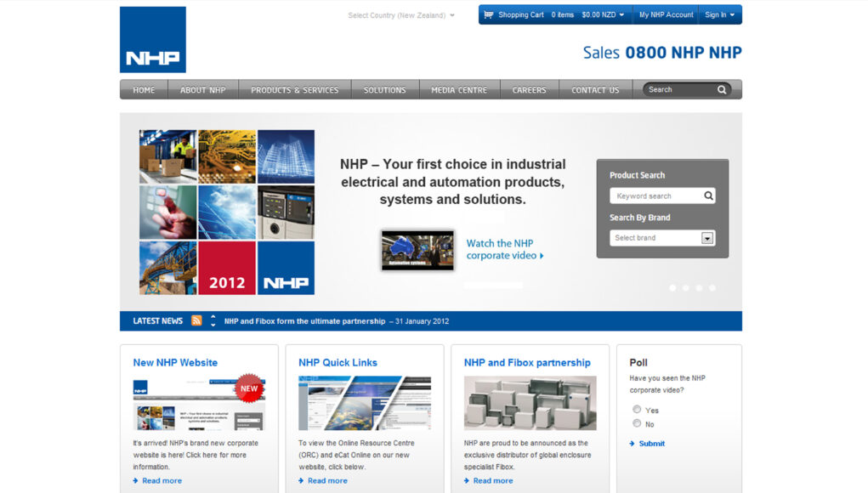Viewport: 868px width, 493px height.
Task: Click the Quick Links preview image
Action: pos(364,404)
